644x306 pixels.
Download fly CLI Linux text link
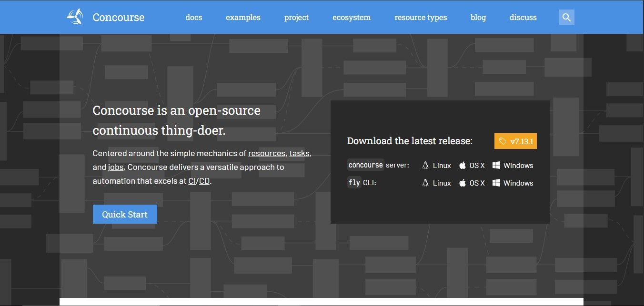point(442,183)
